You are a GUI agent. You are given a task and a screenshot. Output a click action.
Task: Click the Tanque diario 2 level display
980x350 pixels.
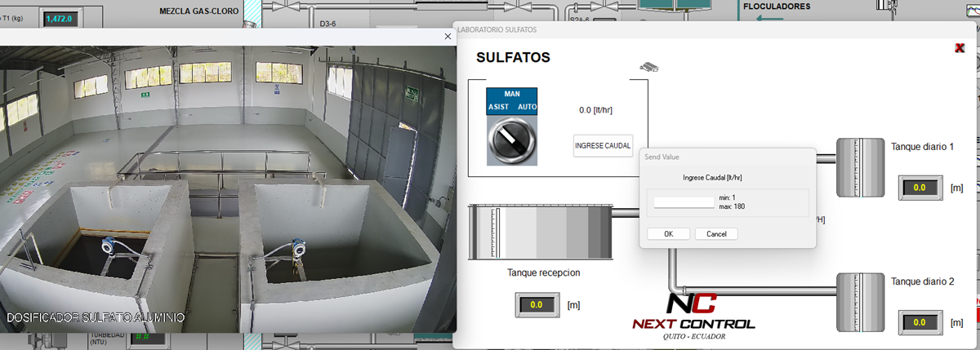tap(920, 322)
